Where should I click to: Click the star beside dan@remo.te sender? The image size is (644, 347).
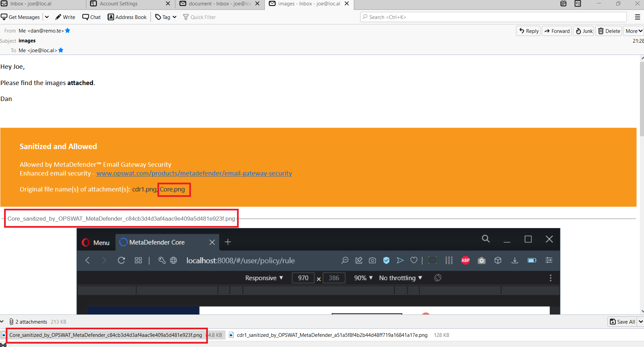[x=68, y=30]
